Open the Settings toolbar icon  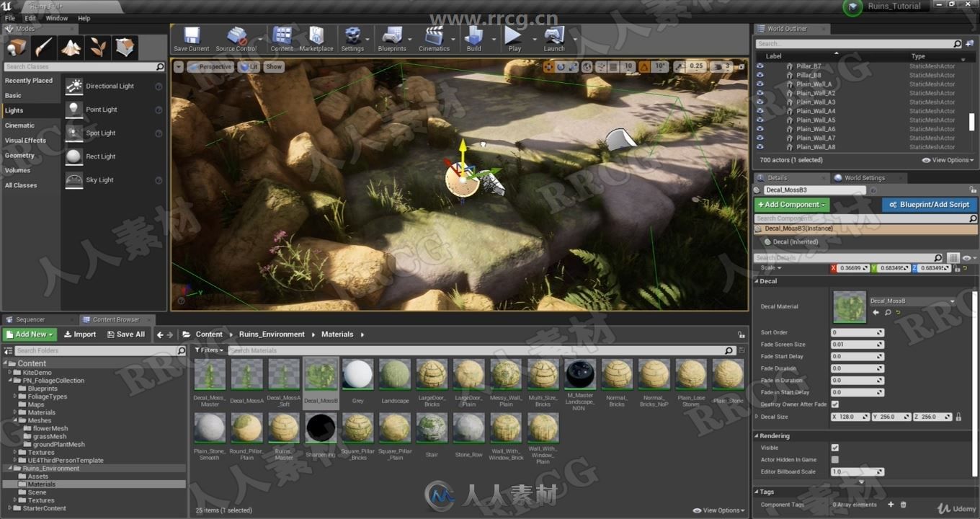pos(352,39)
